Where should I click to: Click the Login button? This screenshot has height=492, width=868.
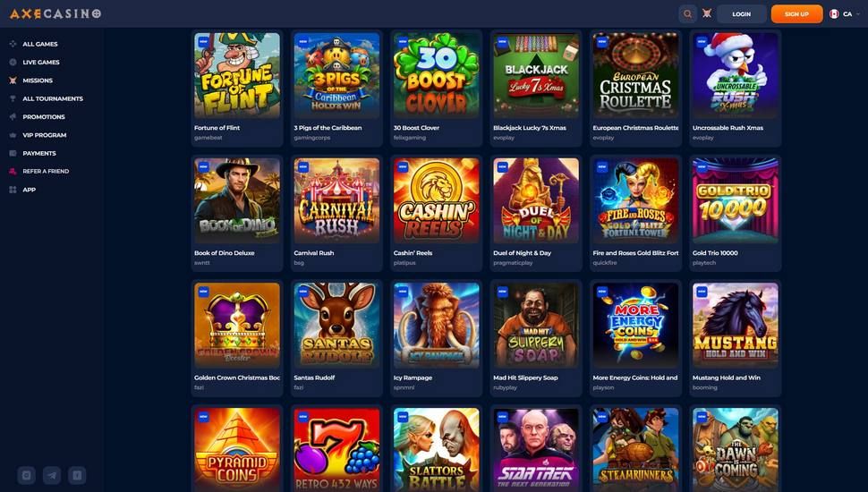click(741, 13)
